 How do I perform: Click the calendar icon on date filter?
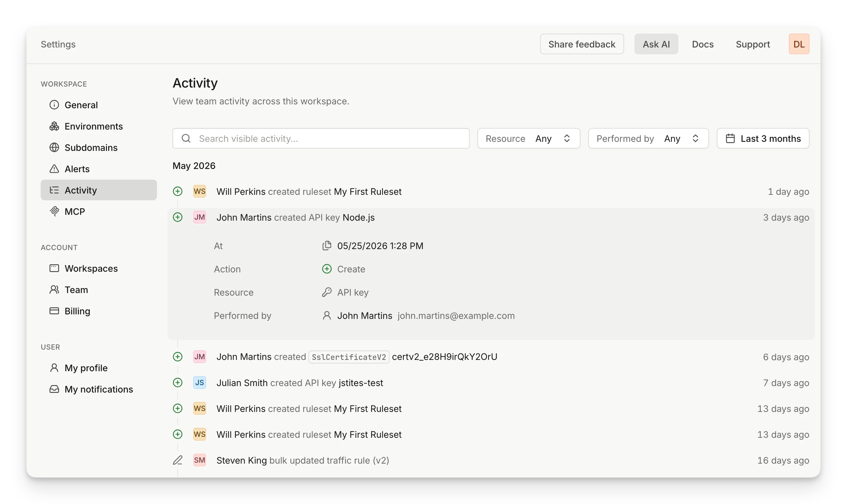[x=730, y=139]
